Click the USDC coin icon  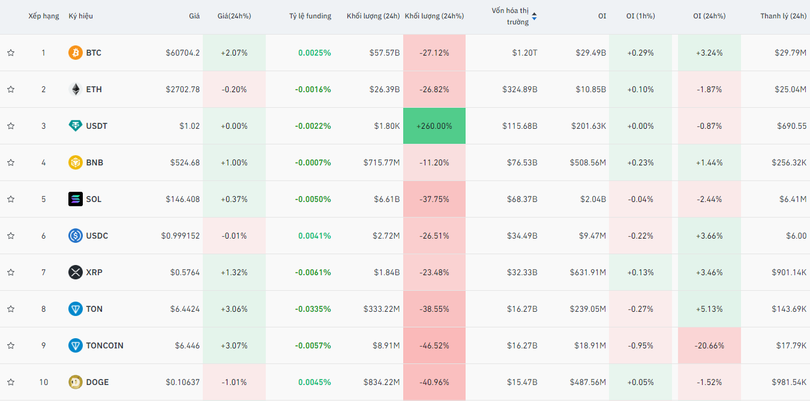coord(75,236)
